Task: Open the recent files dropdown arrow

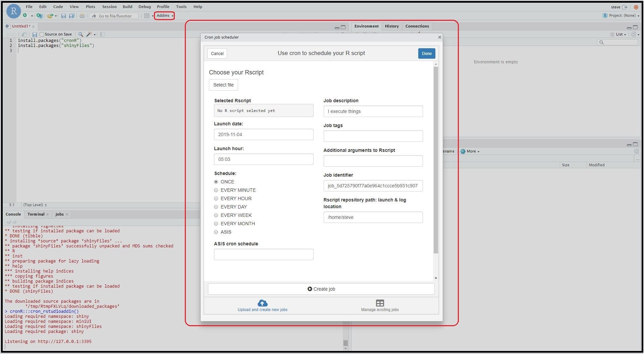Action: click(x=56, y=16)
